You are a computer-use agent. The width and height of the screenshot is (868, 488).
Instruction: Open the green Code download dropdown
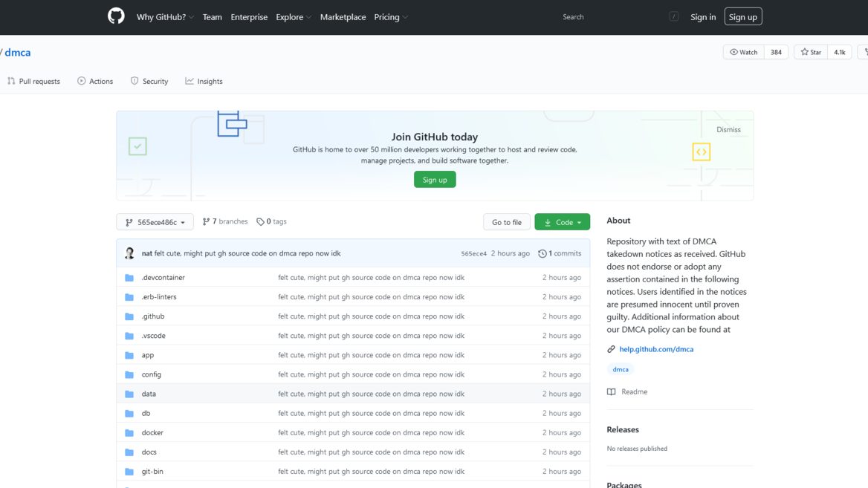(x=562, y=222)
